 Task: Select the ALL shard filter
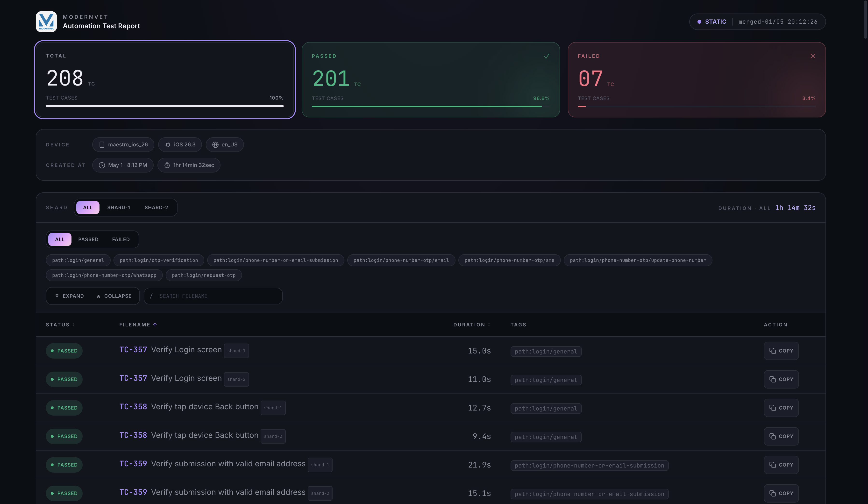click(x=88, y=207)
